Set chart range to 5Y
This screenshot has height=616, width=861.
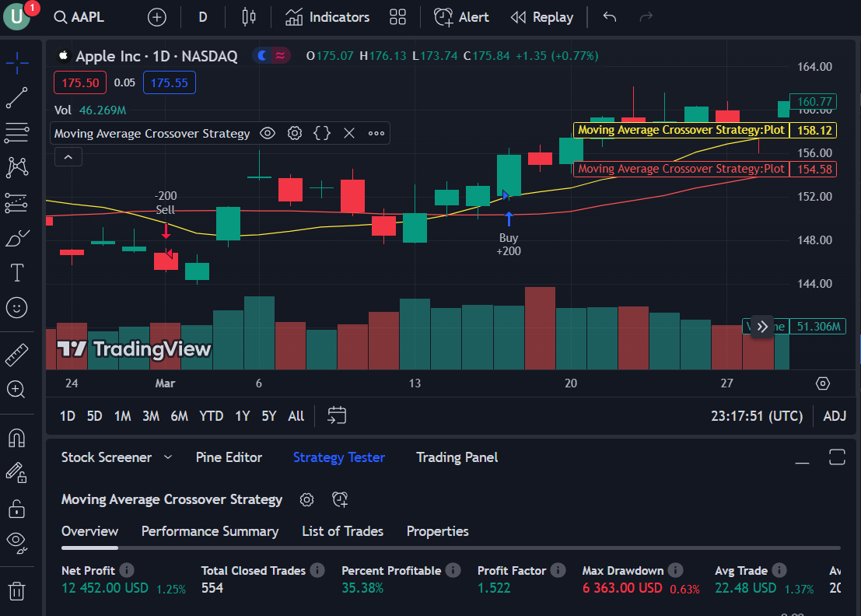coord(269,416)
